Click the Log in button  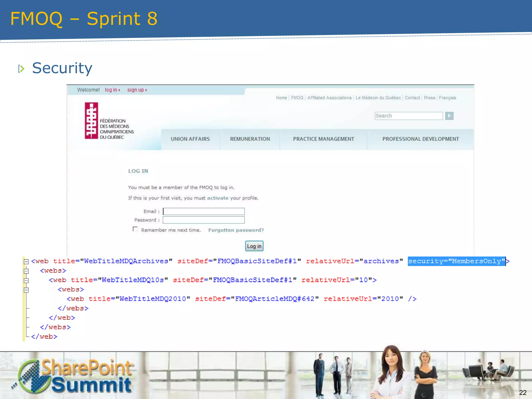(254, 246)
